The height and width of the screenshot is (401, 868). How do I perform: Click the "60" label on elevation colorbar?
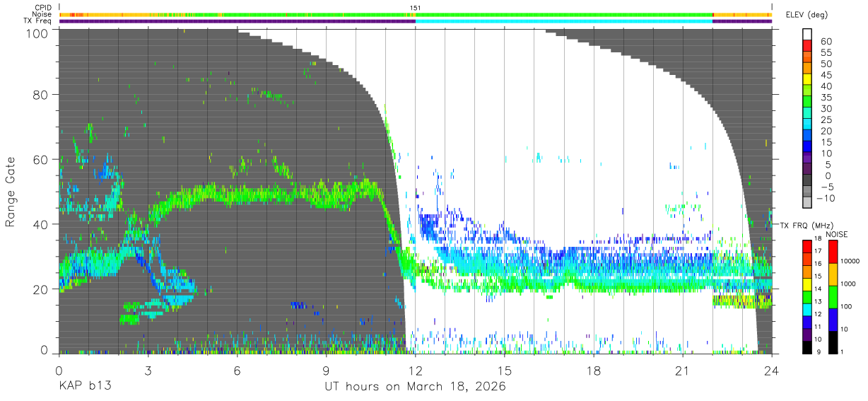tap(825, 42)
